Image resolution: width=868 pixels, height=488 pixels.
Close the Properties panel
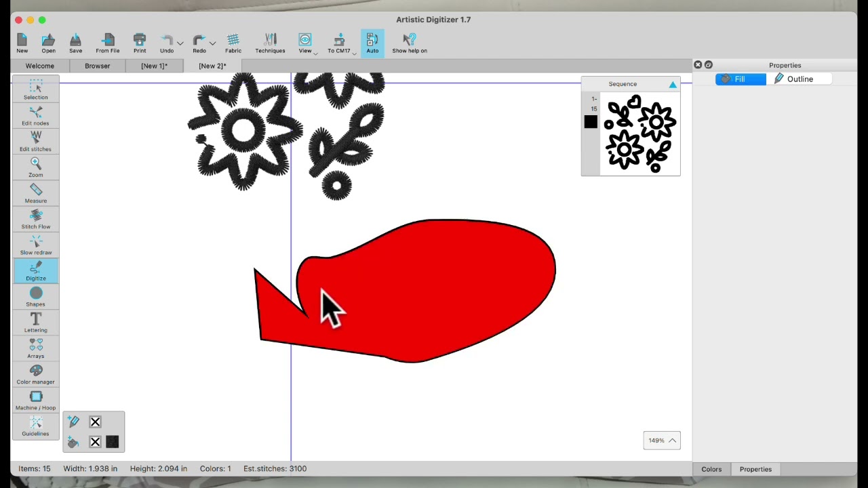[x=698, y=65]
